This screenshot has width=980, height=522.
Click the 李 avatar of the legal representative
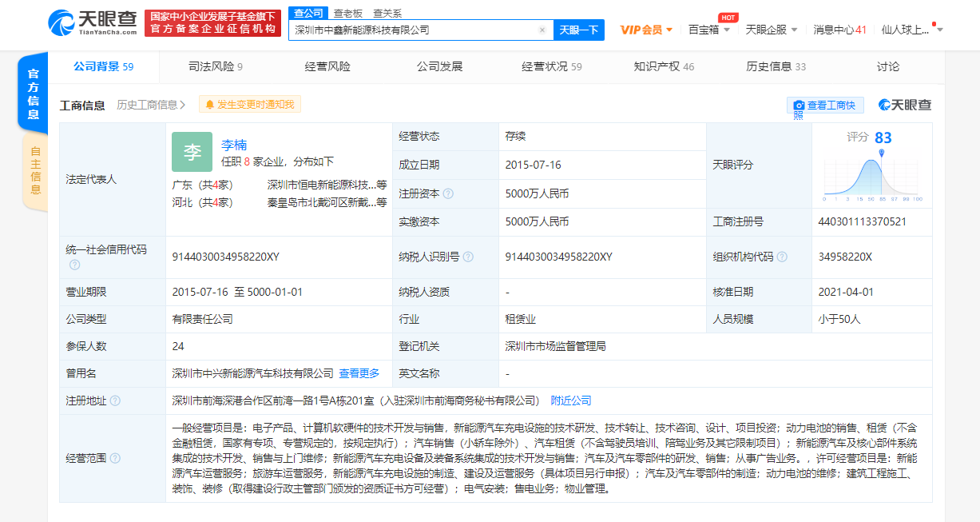[x=192, y=151]
